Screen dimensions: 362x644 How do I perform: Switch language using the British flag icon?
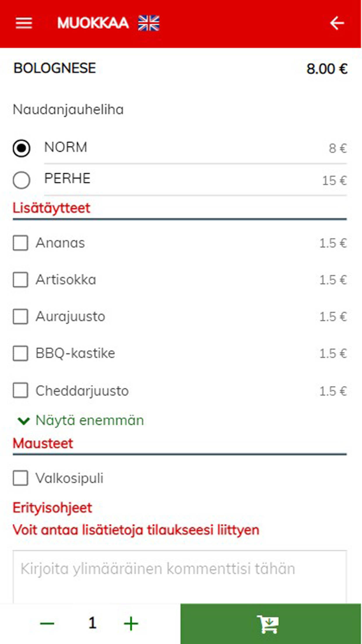pyautogui.click(x=147, y=23)
